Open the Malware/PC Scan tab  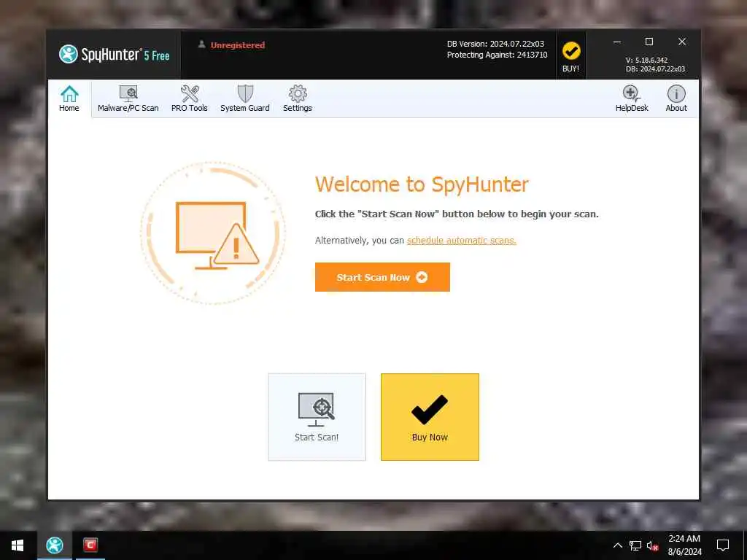pos(128,98)
